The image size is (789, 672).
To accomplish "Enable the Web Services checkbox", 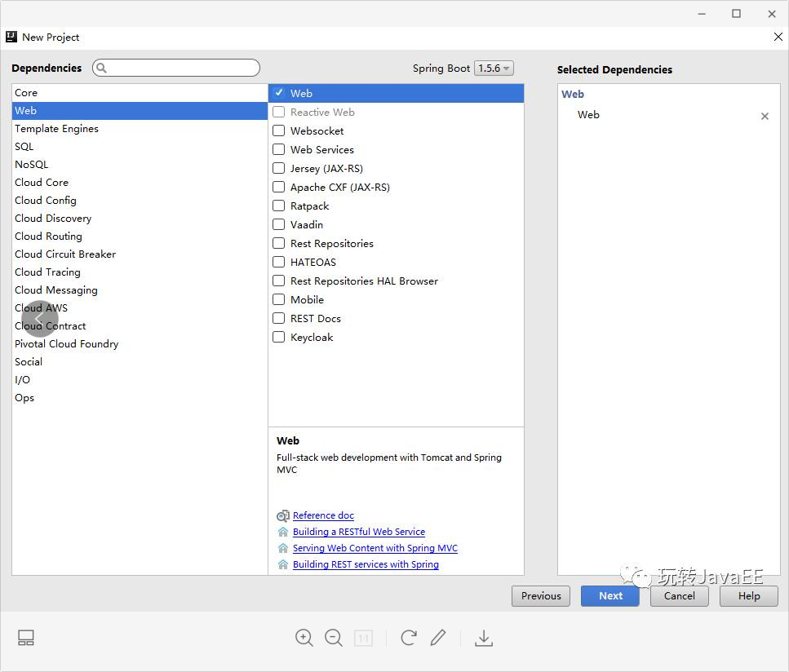I will [x=279, y=149].
